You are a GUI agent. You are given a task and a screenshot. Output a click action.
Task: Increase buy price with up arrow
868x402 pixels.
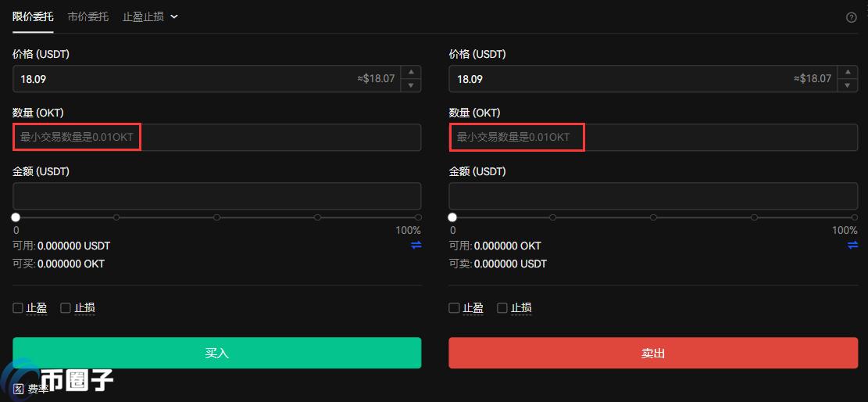pos(411,72)
